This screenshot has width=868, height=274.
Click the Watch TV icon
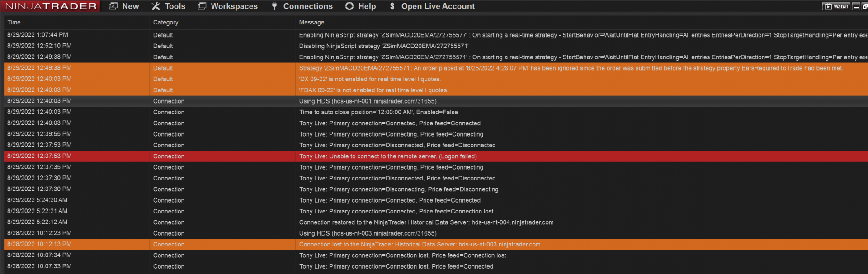(x=828, y=6)
